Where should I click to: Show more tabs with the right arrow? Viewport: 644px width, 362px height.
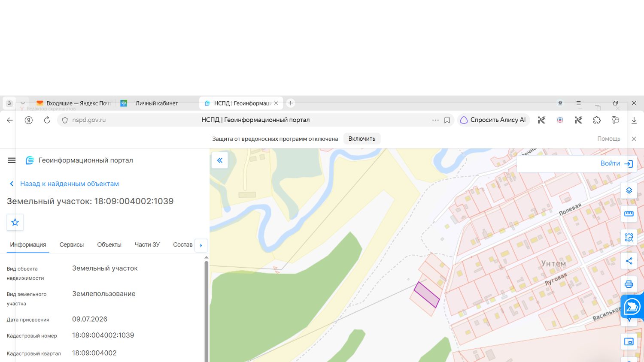point(201,245)
